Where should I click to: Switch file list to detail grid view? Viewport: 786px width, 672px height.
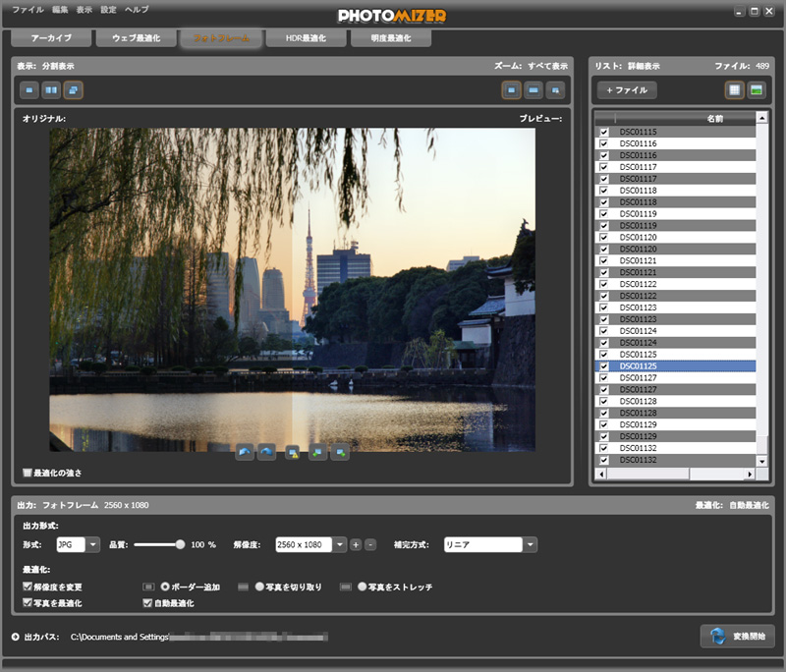point(734,90)
